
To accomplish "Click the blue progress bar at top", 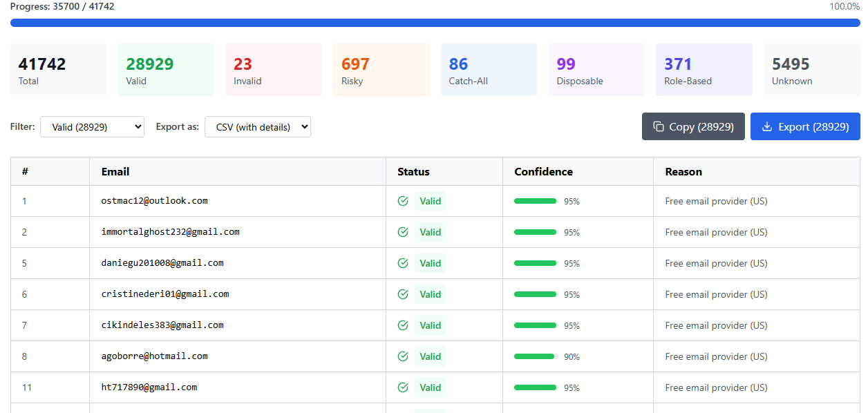I will pyautogui.click(x=435, y=23).
